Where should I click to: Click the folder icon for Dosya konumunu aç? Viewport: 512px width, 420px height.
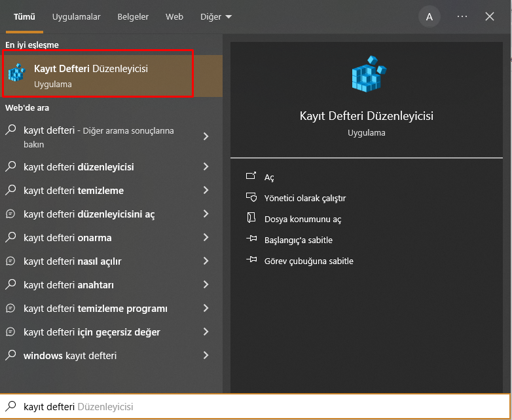[x=251, y=219]
